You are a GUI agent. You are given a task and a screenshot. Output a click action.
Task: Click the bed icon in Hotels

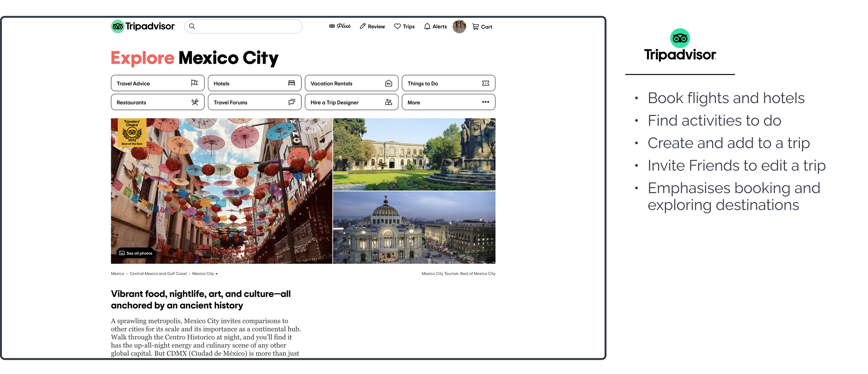click(291, 83)
